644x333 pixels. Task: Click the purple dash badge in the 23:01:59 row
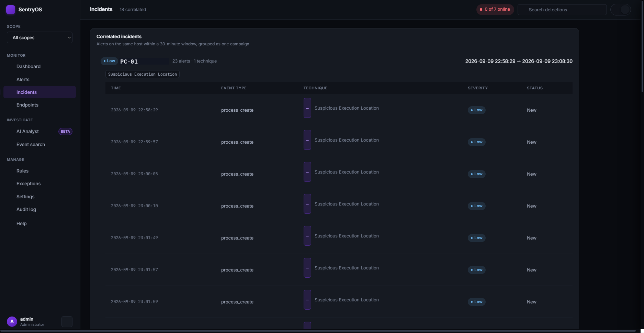(307, 300)
